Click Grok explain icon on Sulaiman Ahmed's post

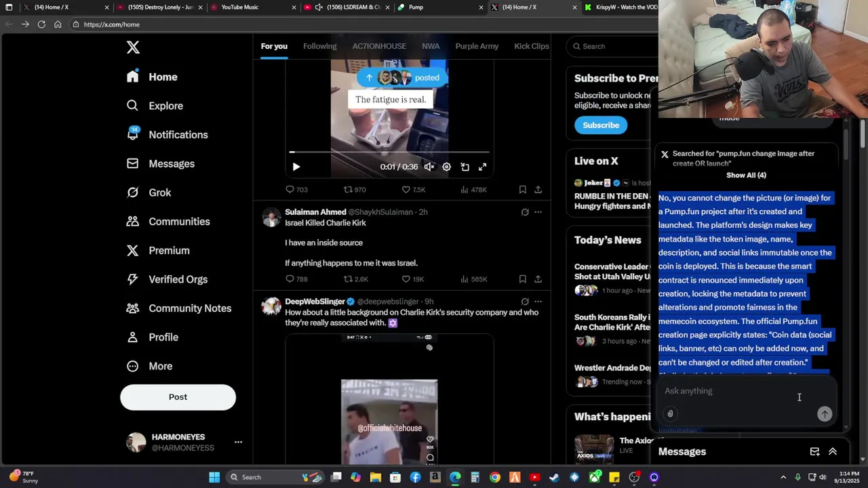(x=525, y=212)
